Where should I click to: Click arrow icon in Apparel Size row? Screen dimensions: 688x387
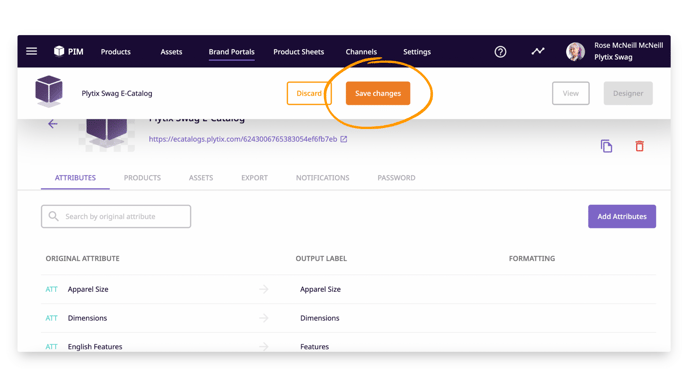264,289
